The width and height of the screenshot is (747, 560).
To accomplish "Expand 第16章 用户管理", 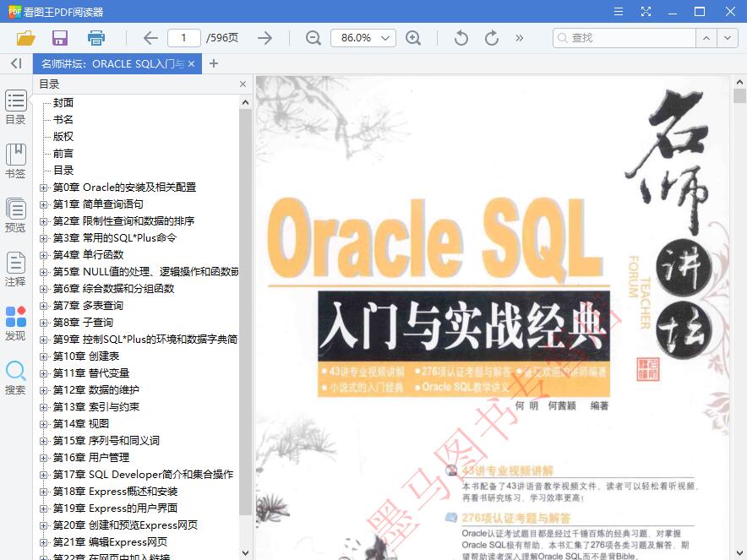I will [43, 458].
